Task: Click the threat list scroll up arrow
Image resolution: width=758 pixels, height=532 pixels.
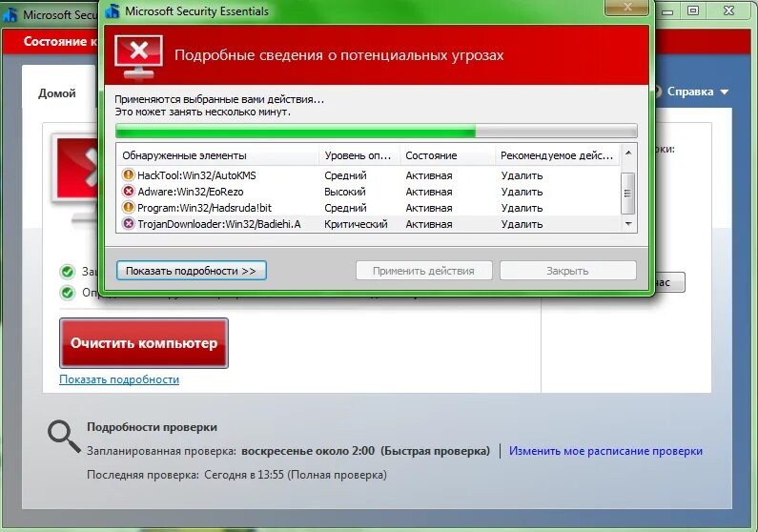Action: pos(628,153)
